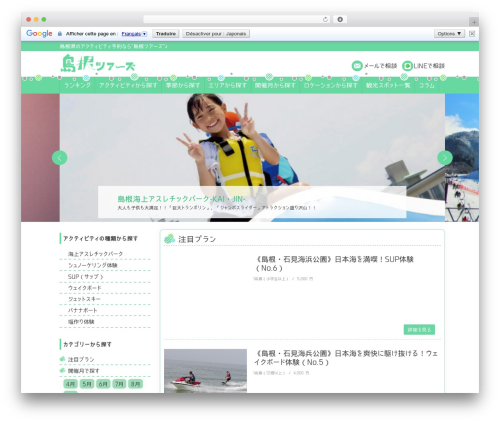Click the snowy mountain slide preview at right
500x423 pixels.
[x=462, y=158]
